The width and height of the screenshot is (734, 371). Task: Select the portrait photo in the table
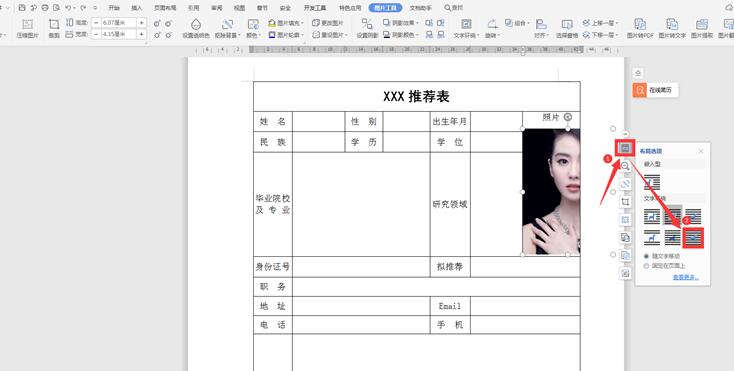(x=551, y=192)
